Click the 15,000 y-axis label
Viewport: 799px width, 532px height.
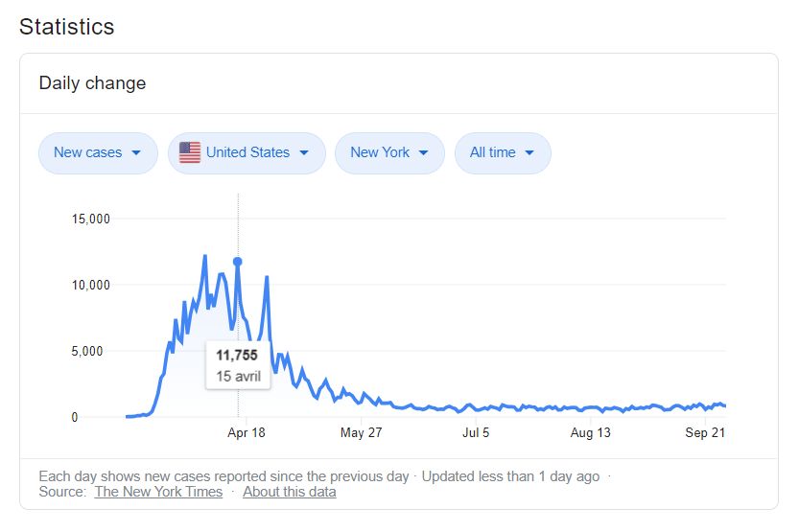coord(91,219)
